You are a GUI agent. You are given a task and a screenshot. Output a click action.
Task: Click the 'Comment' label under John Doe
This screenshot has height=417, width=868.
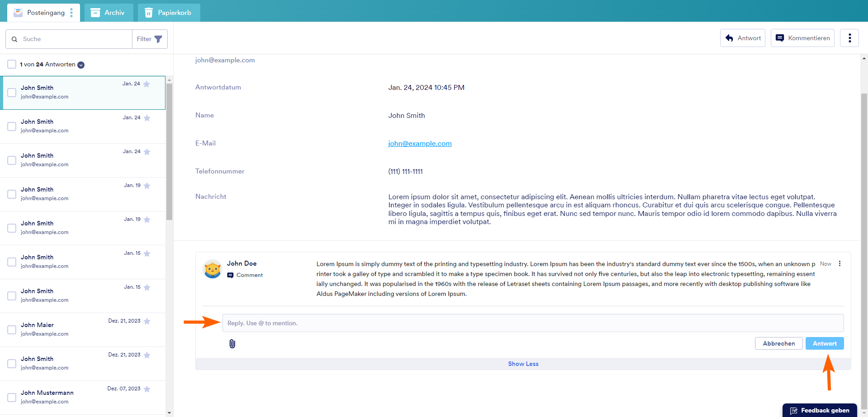pos(250,275)
